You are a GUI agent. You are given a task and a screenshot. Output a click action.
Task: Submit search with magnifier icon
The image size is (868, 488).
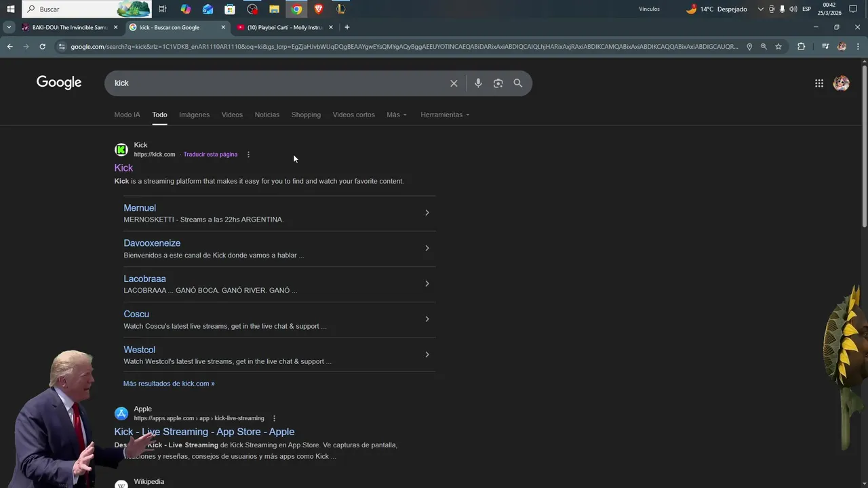[518, 83]
